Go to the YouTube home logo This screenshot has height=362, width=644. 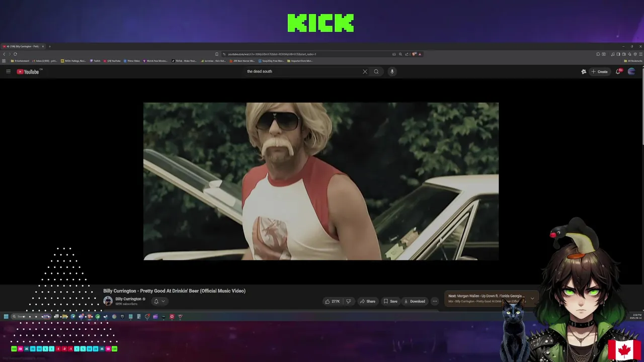pos(28,71)
